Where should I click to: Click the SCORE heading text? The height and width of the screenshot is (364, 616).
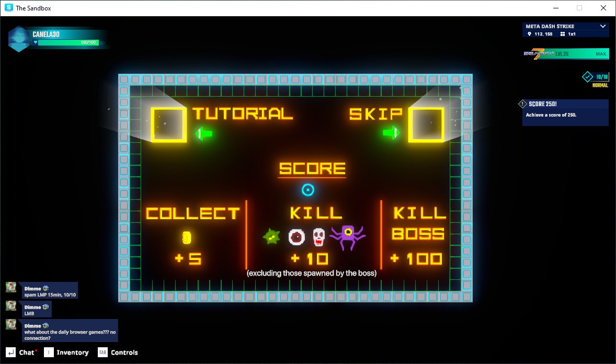click(x=312, y=168)
